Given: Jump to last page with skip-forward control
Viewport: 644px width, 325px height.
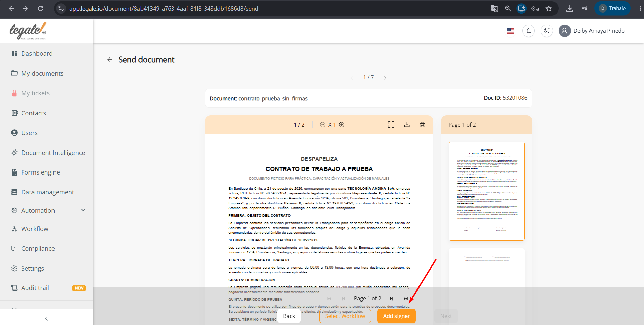Looking at the screenshot, I should pos(406,299).
